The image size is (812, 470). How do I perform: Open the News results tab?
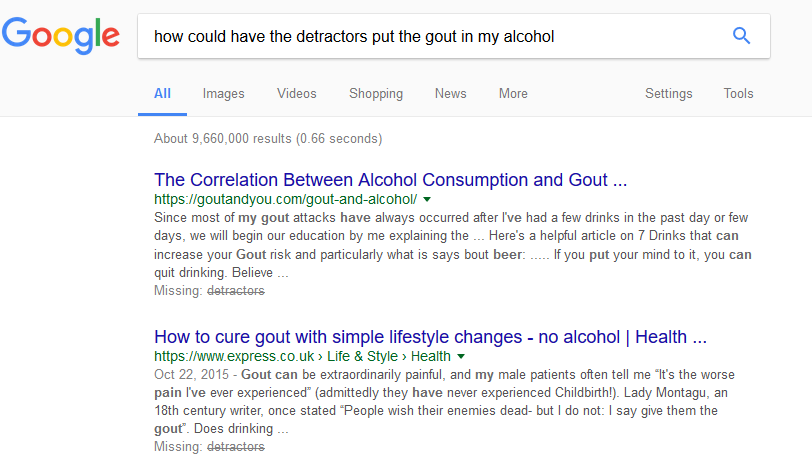coord(451,94)
